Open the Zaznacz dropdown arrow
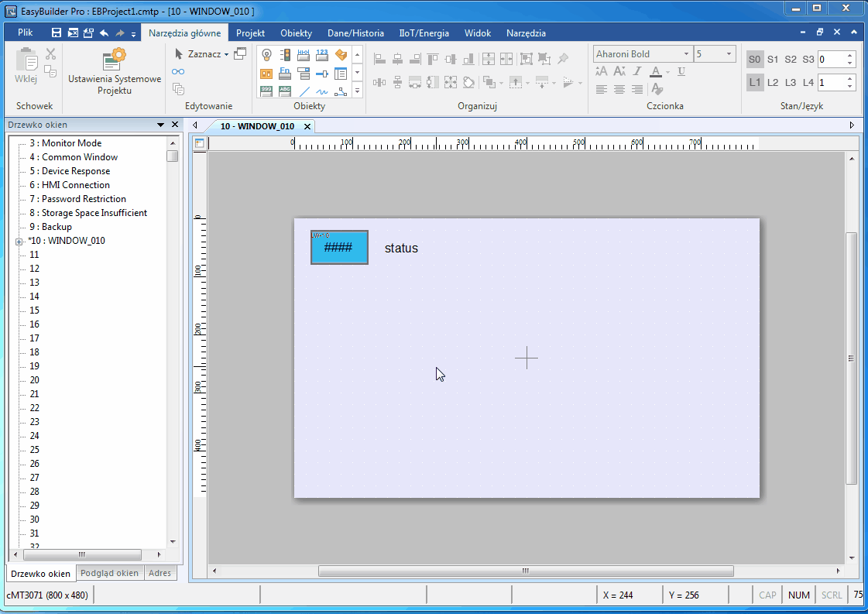This screenshot has width=868, height=614. (226, 54)
